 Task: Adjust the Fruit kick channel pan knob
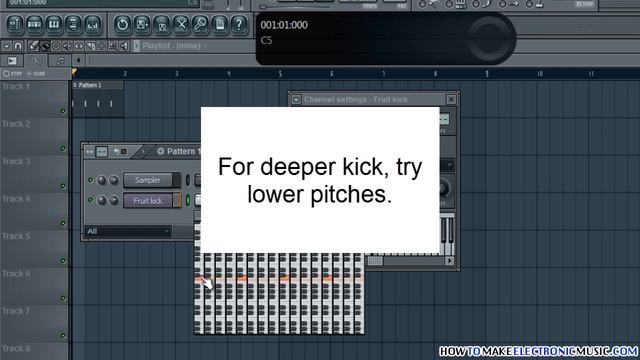[102, 200]
